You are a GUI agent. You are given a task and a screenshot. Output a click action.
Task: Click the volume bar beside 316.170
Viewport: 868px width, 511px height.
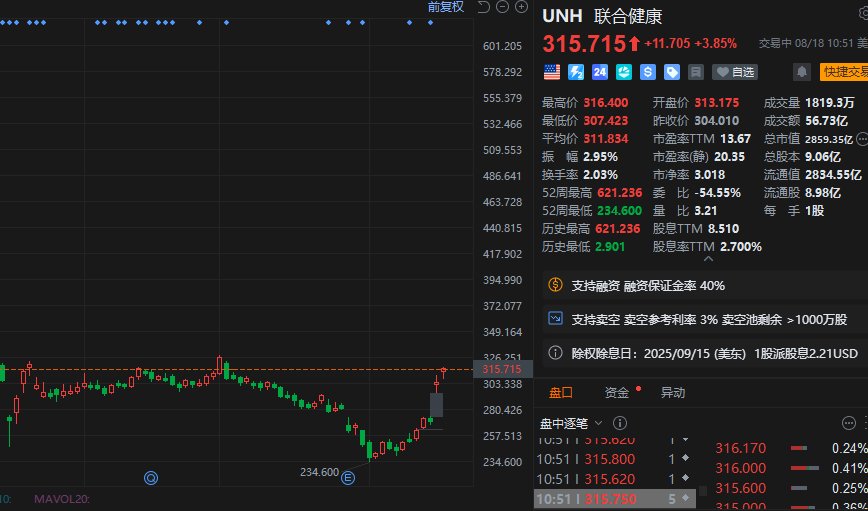798,448
